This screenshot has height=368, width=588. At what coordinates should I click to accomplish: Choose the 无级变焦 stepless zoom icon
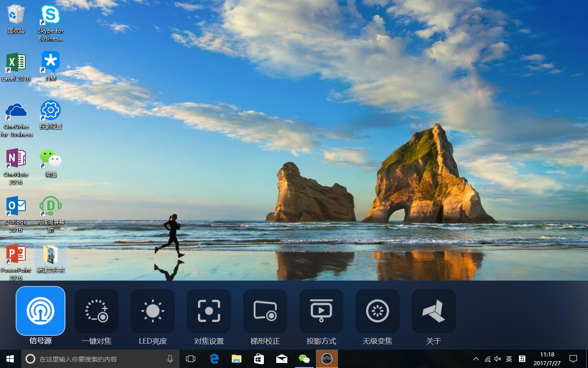point(378,311)
